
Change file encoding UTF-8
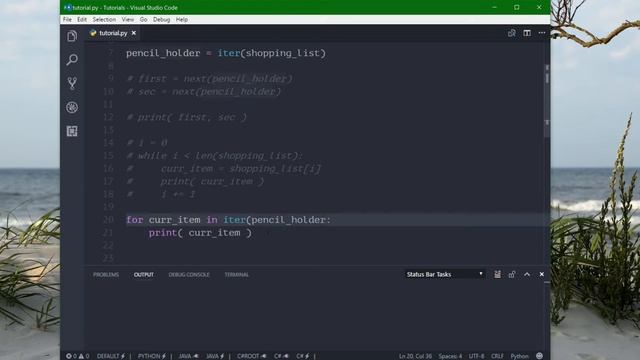coord(476,356)
